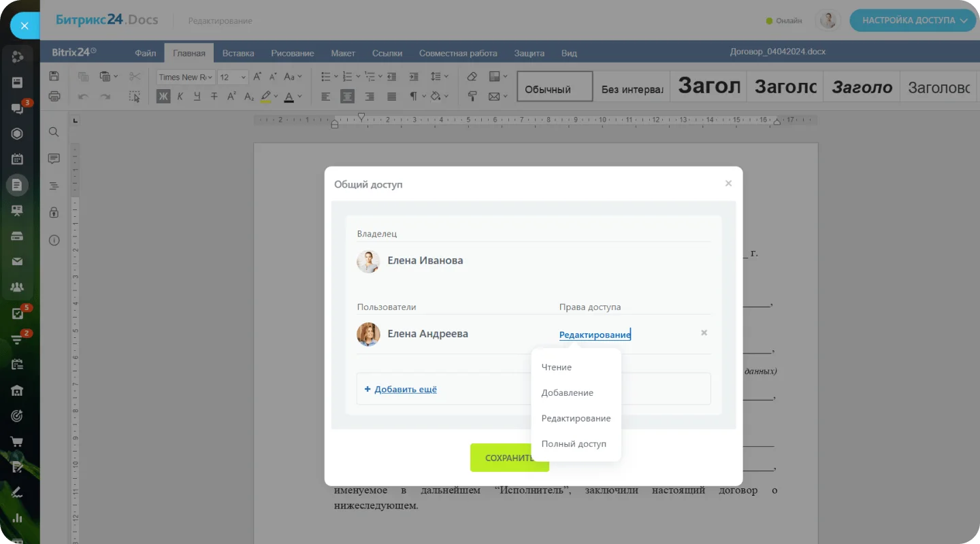Screen dimensions: 980x544
Task: Toggle Underline (Ч) formatting
Action: click(197, 97)
